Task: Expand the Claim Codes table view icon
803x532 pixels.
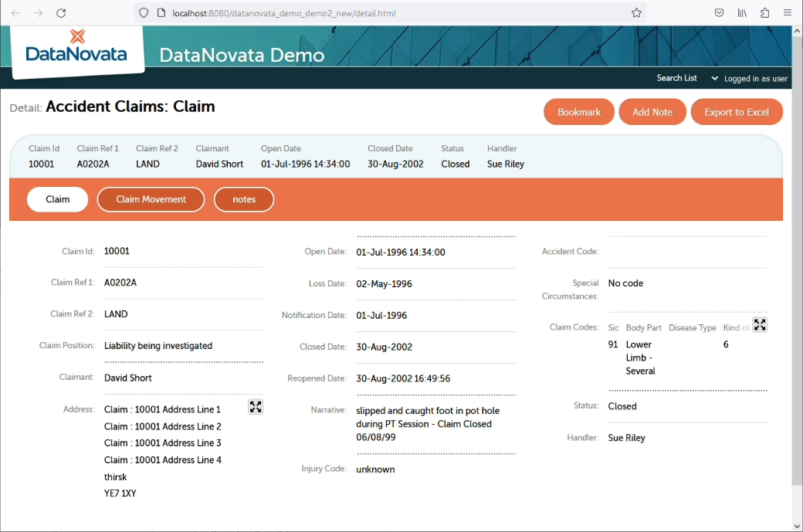Action: (760, 324)
